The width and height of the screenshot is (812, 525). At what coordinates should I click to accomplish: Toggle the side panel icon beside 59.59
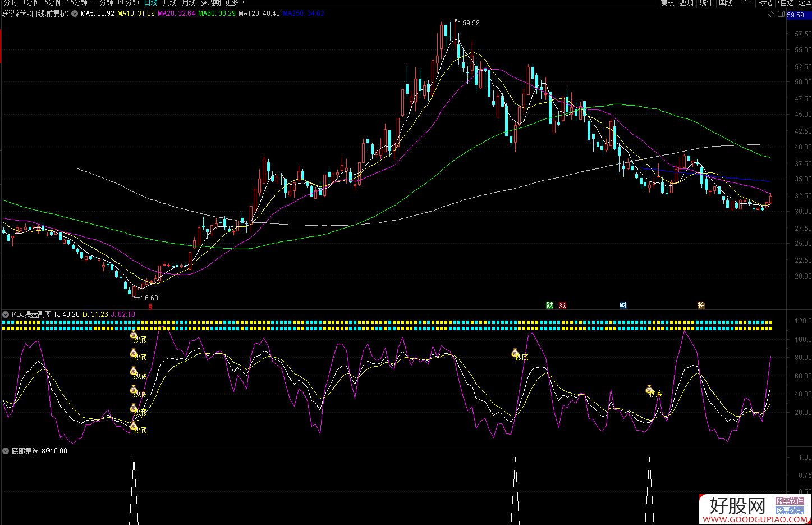point(781,15)
